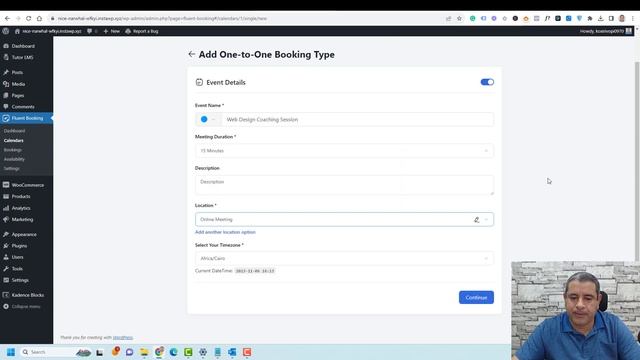Click Add another location option link
This screenshot has width=640, height=360.
[x=225, y=232]
